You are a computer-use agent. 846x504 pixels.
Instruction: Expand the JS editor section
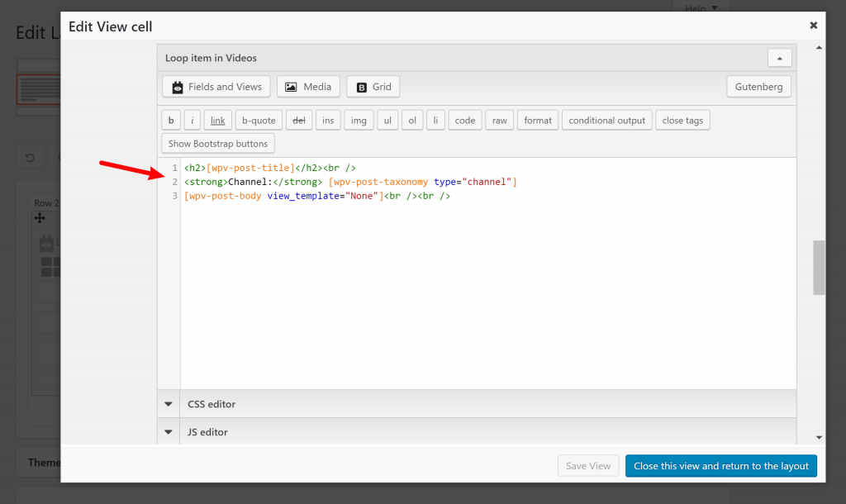169,431
